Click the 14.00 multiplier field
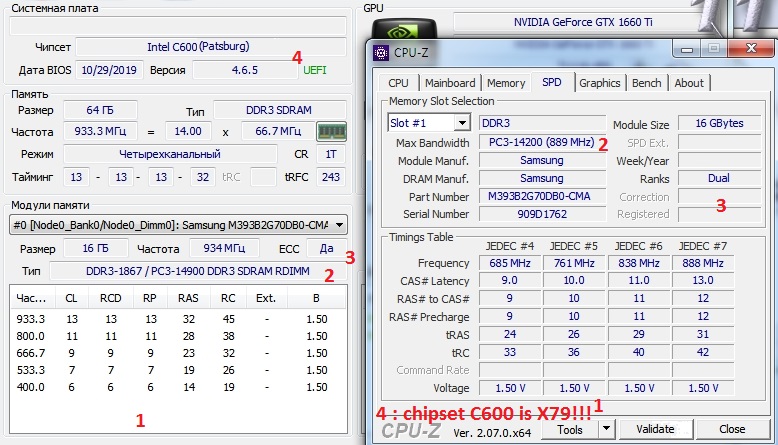The width and height of the screenshot is (778, 445). point(188,131)
